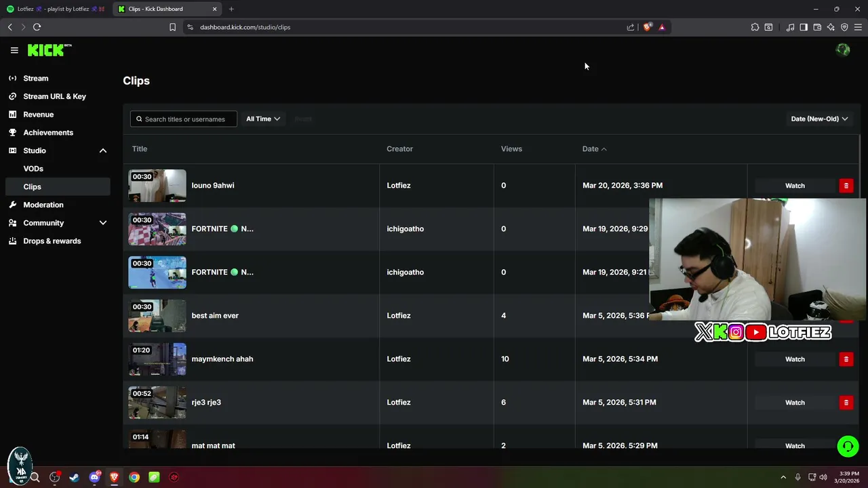Screen dimensions: 868x488
Task: Show hidden system tray icons
Action: 783,477
